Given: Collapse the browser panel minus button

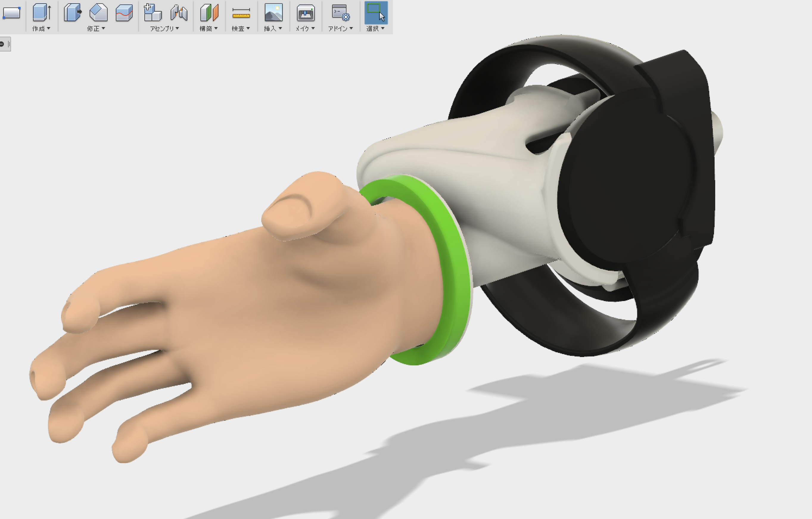Looking at the screenshot, I should pos(2,44).
